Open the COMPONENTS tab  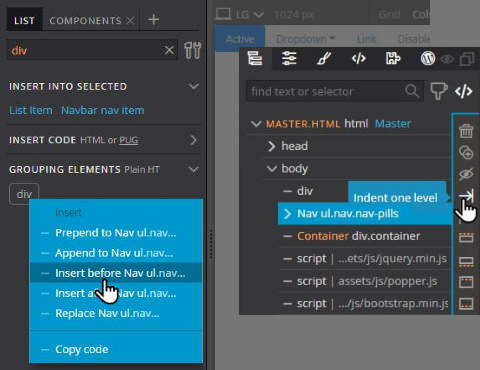tap(85, 21)
